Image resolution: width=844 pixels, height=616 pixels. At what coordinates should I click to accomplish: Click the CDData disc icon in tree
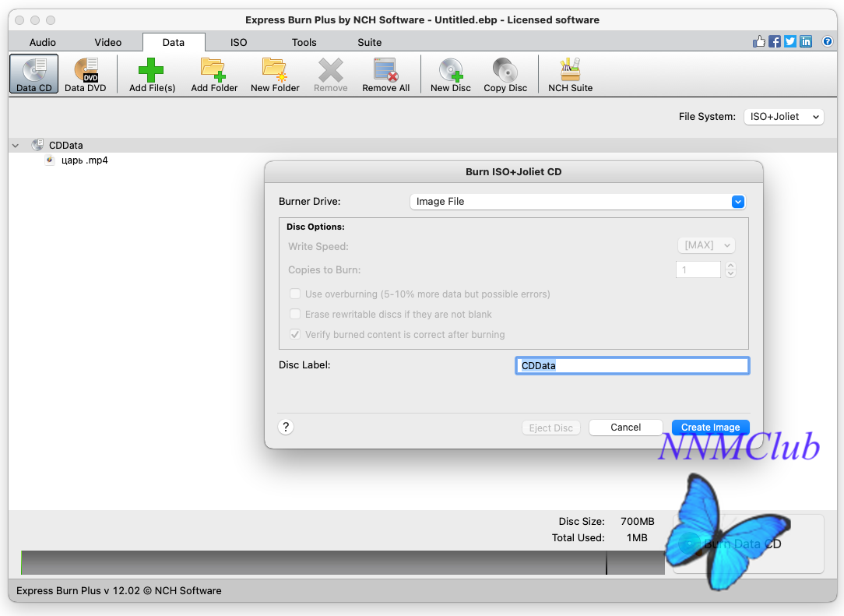coord(37,144)
